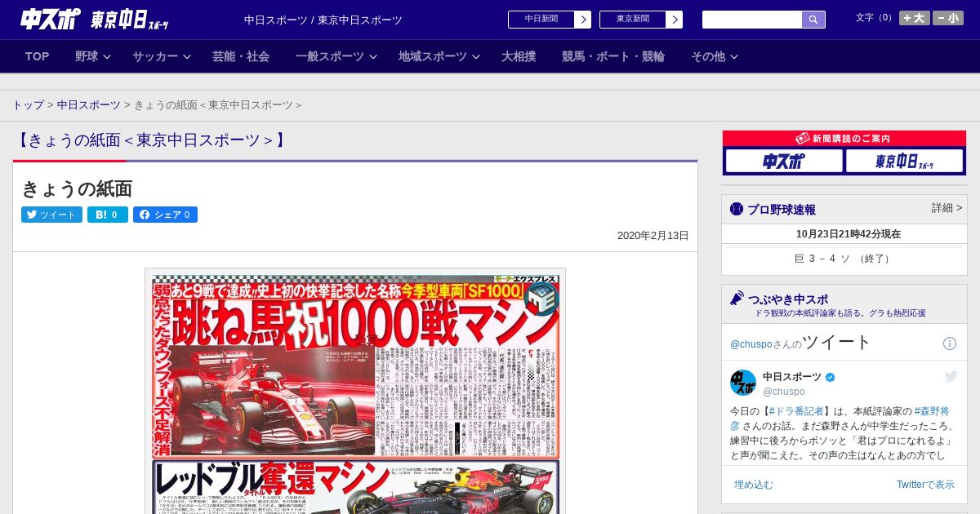Click 中日スポーツ breadcrumb link
The image size is (980, 514).
coord(89,104)
